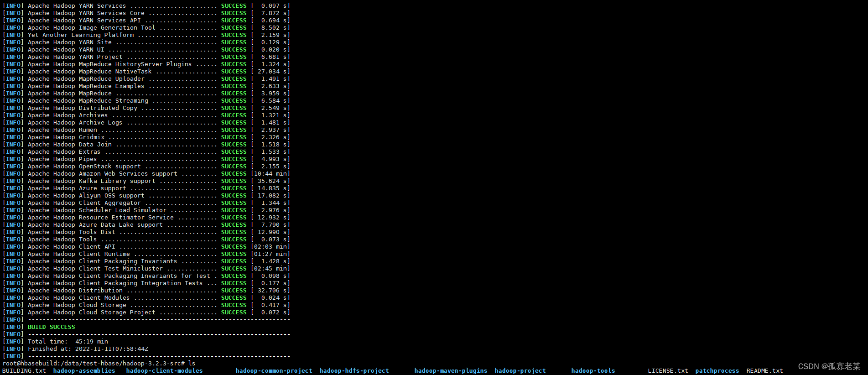This screenshot has width=868, height=375.
Task: Select the 'hadoop-assemblies' directory name
Action: pos(84,371)
